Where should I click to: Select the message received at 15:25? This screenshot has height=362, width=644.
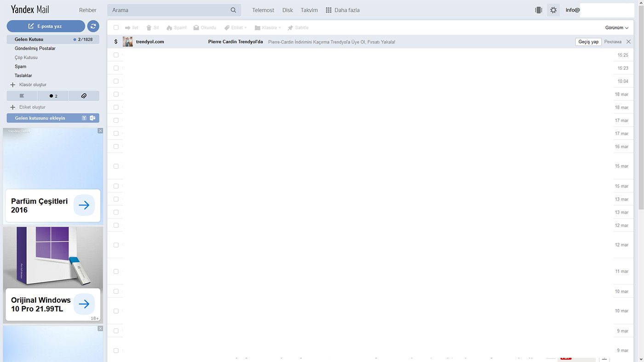(116, 55)
